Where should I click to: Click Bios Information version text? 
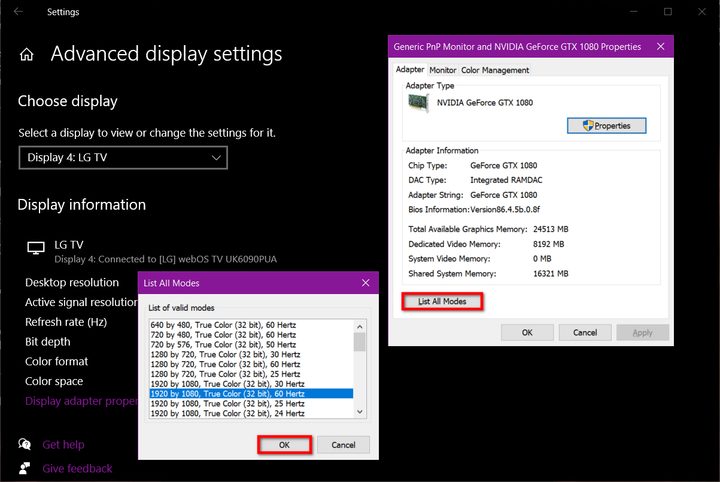click(505, 209)
